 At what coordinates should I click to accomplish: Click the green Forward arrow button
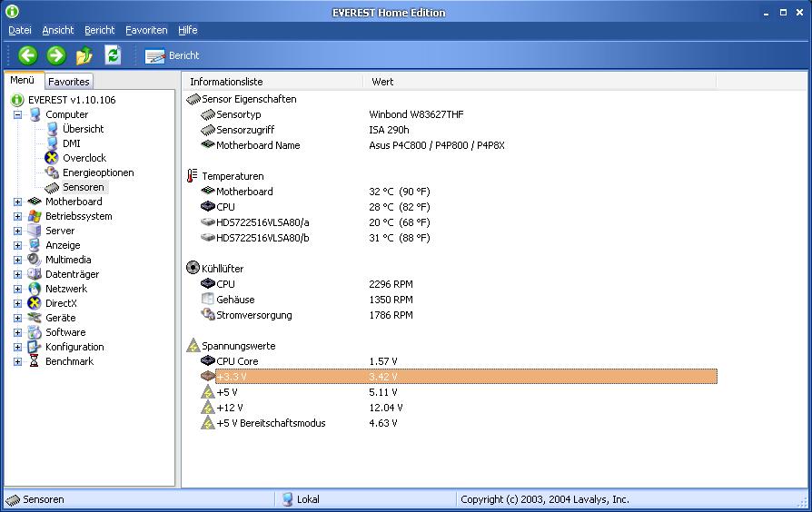tap(56, 55)
